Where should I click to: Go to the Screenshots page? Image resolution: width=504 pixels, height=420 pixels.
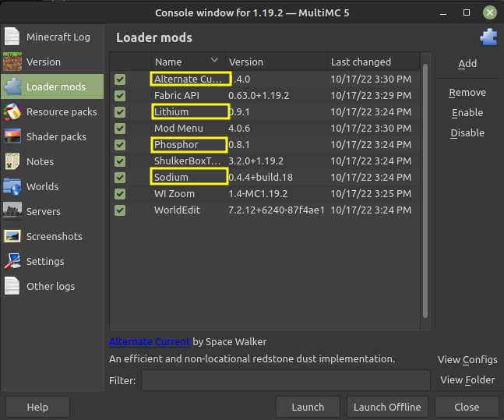click(52, 236)
